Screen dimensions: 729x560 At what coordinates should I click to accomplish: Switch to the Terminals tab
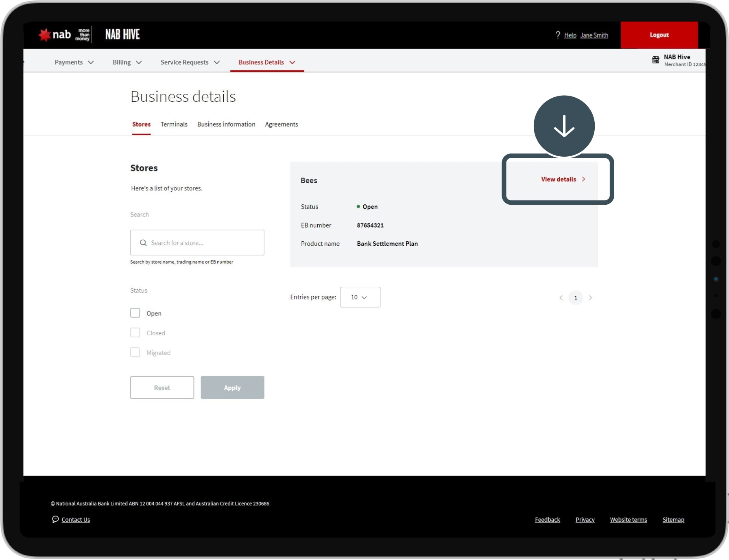coord(174,125)
